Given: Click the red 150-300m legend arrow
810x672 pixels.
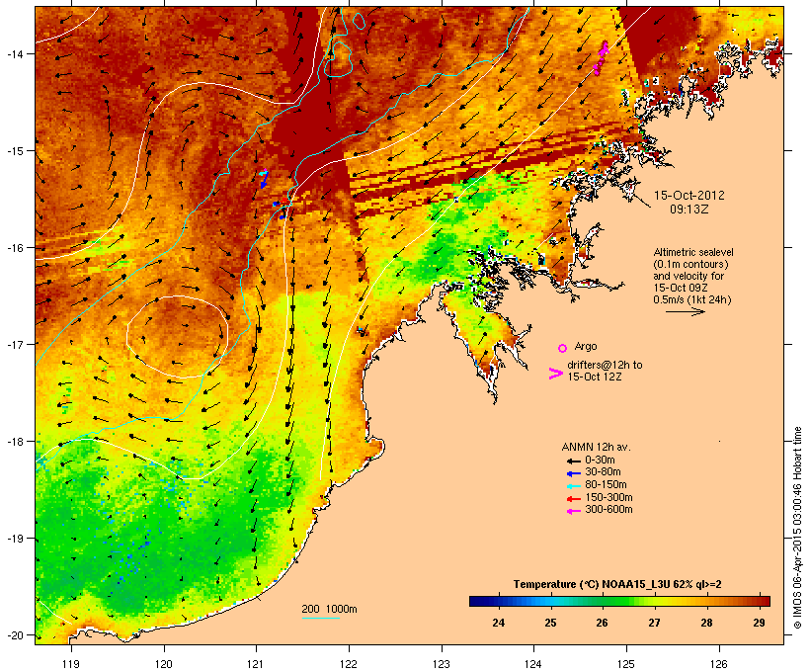Looking at the screenshot, I should (x=573, y=498).
